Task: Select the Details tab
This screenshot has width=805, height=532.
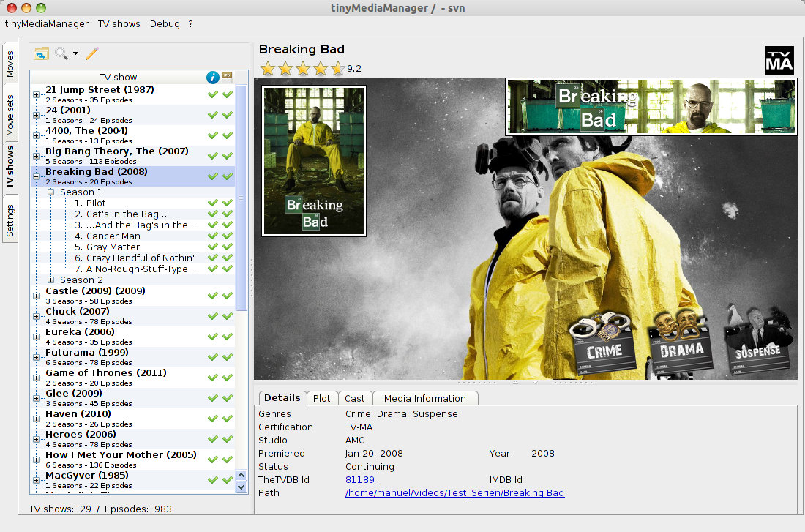Action: (282, 398)
